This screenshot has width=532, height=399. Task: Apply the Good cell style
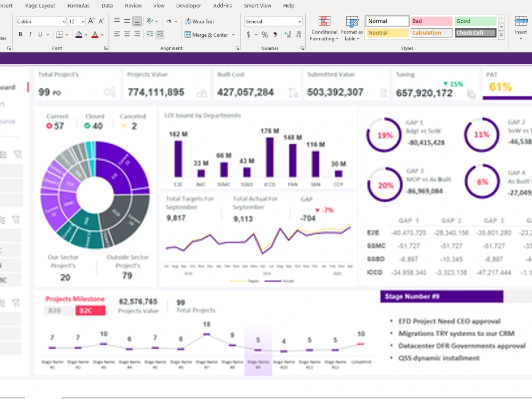coord(475,21)
